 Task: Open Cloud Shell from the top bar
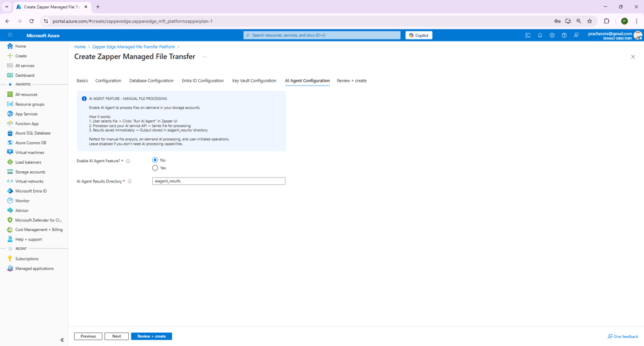[x=528, y=35]
